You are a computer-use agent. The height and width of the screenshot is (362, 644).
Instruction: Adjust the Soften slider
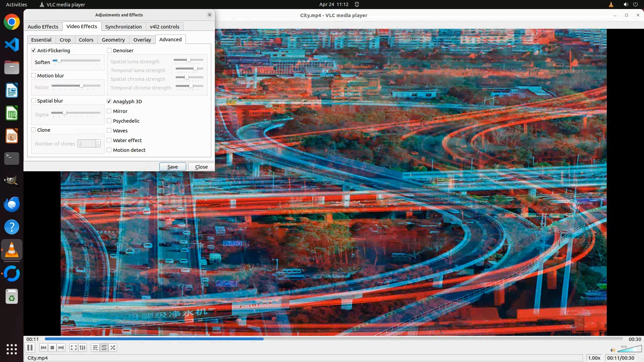[x=59, y=61]
